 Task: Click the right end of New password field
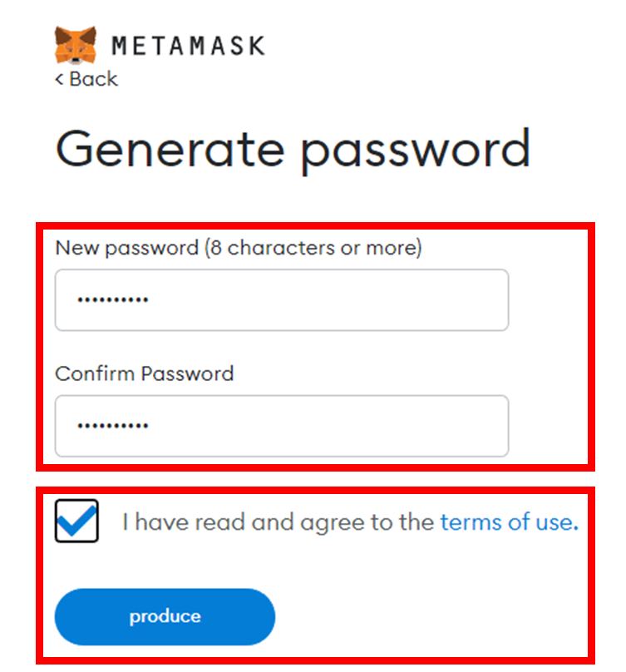pos(486,300)
